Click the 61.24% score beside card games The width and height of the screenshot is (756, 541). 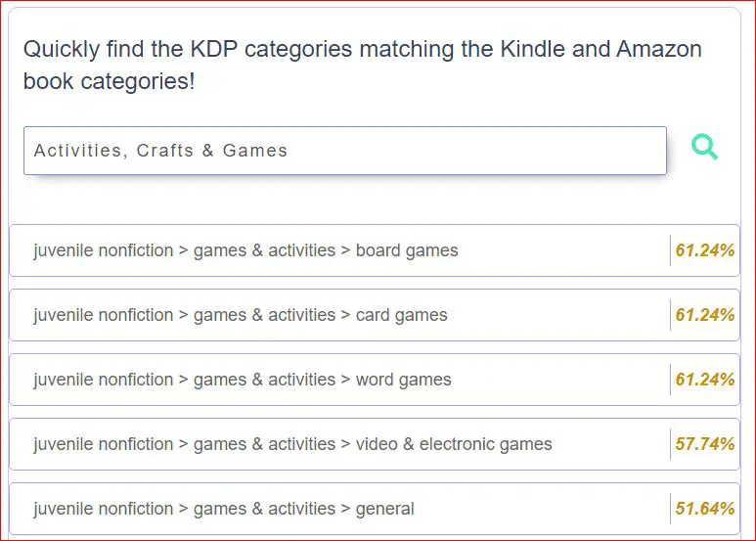click(705, 315)
